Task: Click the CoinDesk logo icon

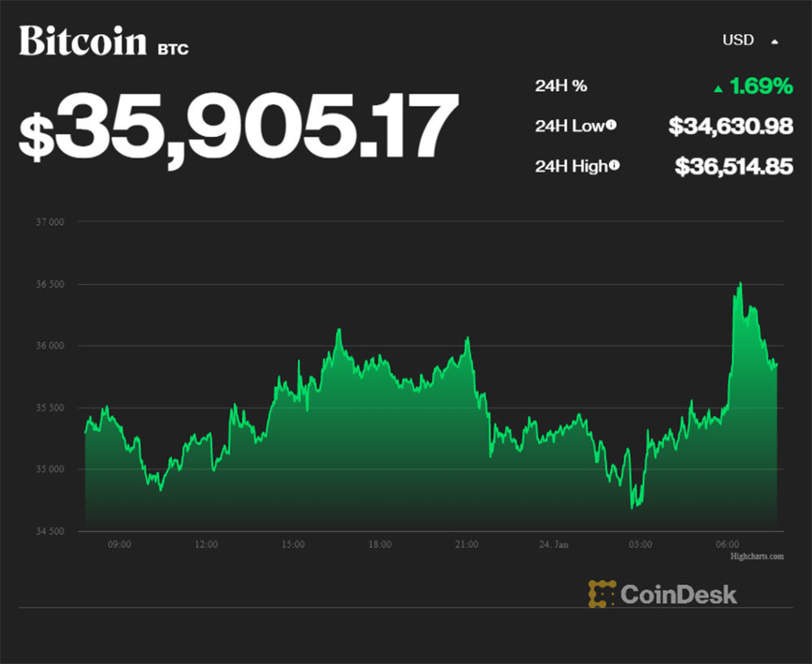Action: pos(602,593)
